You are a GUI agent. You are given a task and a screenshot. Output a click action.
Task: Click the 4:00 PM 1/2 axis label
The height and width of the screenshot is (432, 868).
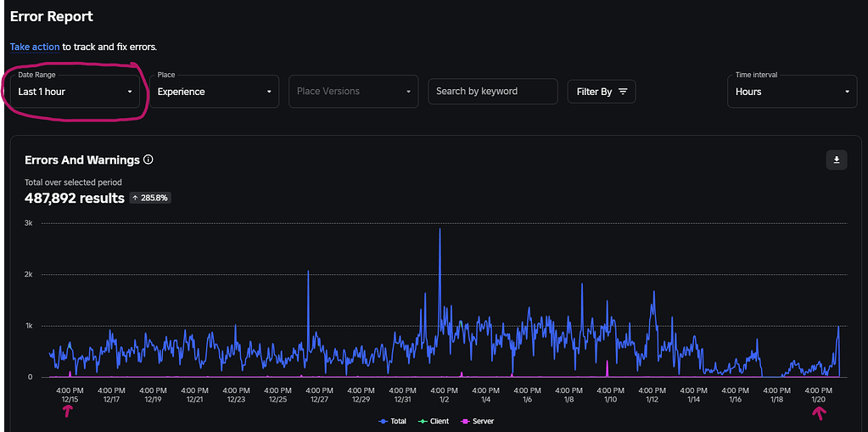(x=444, y=395)
